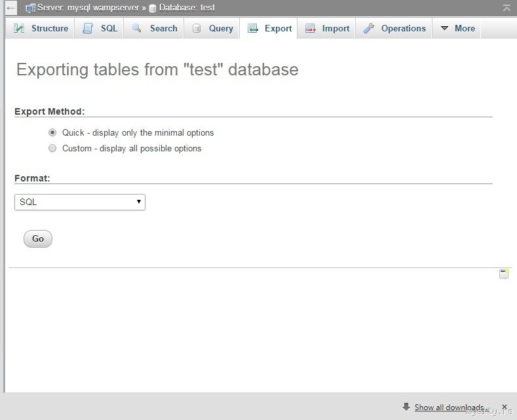Go to Server: mysql wampserver breadcrumb
This screenshot has height=420, width=517.
pos(88,8)
